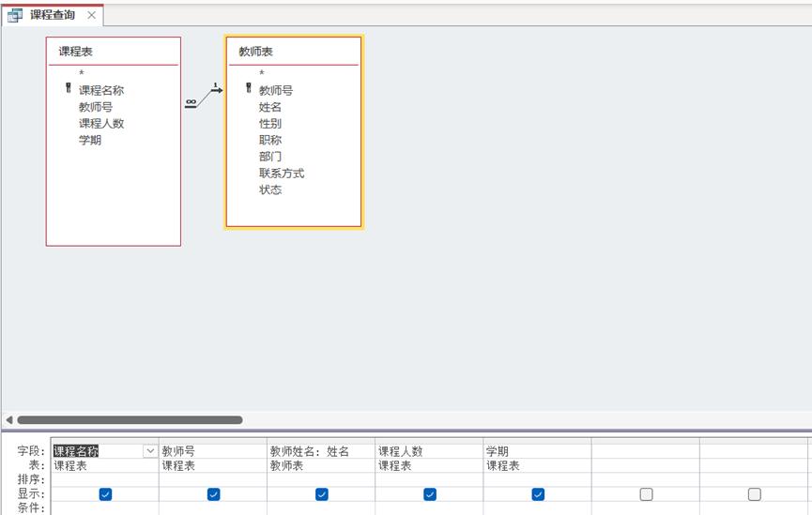
Task: Click the 条件 row label
Action: (31, 508)
